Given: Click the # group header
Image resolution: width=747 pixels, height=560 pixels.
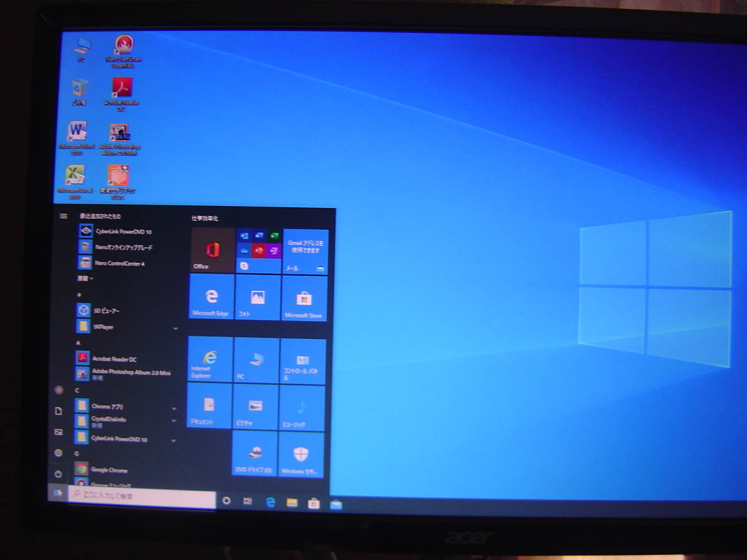Looking at the screenshot, I should (x=79, y=294).
